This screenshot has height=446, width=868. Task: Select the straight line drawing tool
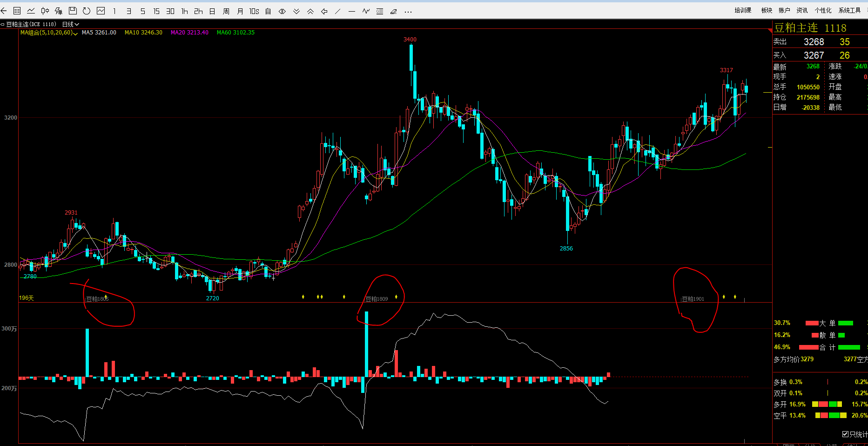coord(338,11)
